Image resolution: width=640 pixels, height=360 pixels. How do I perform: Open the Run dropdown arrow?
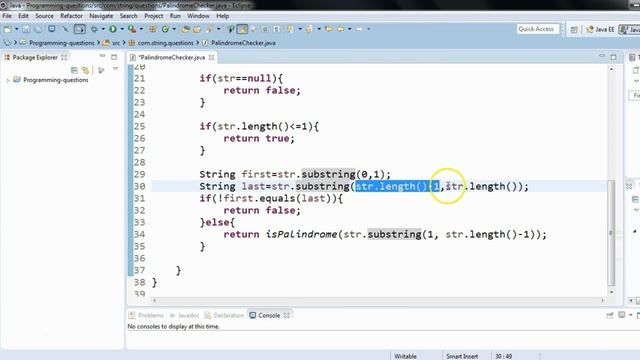122,29
